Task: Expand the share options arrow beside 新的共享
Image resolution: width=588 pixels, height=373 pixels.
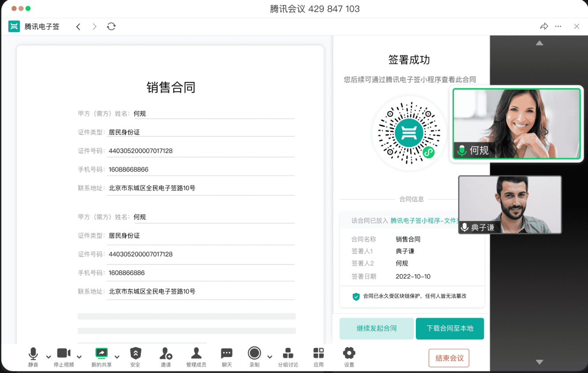Action: pos(117,357)
